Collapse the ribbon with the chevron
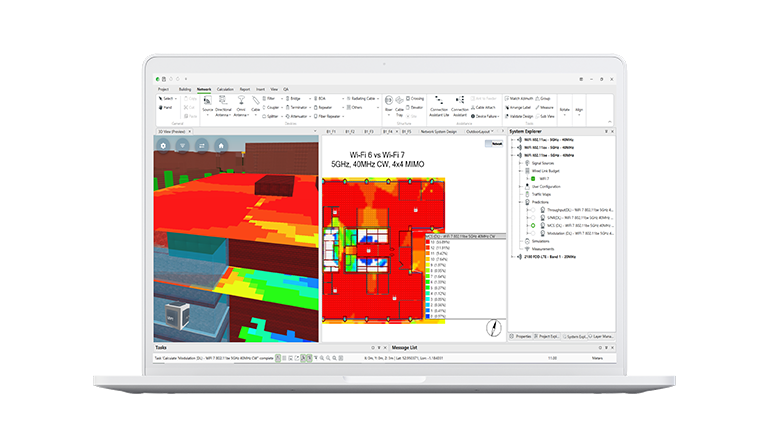The height and width of the screenshot is (446, 768). tap(609, 122)
